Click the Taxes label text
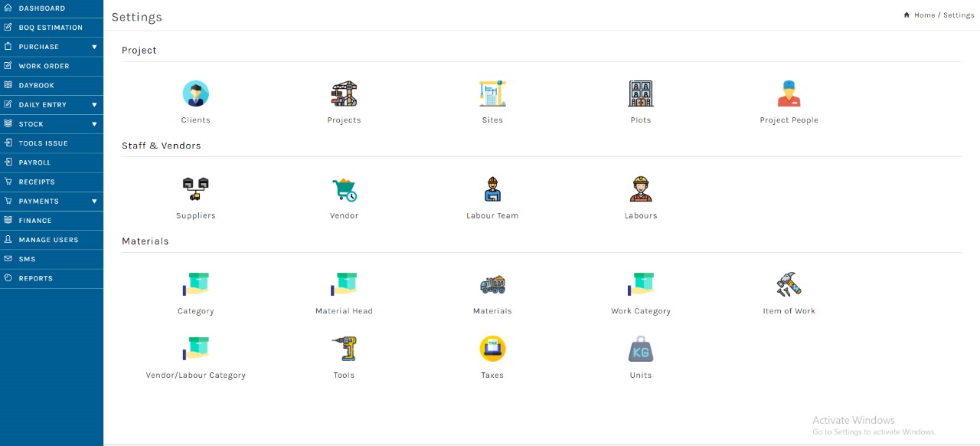 pos(492,375)
